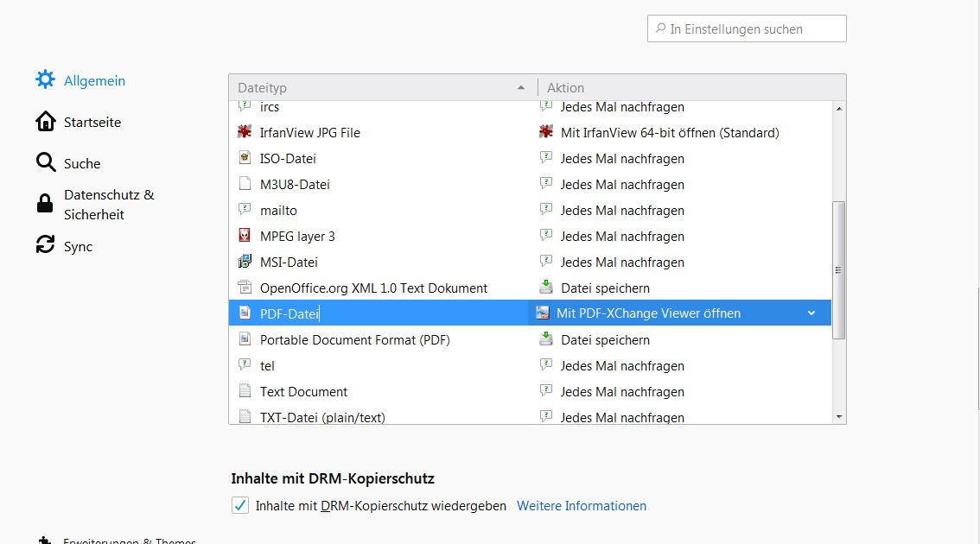Click the ISO-Datei file type icon

[x=245, y=159]
